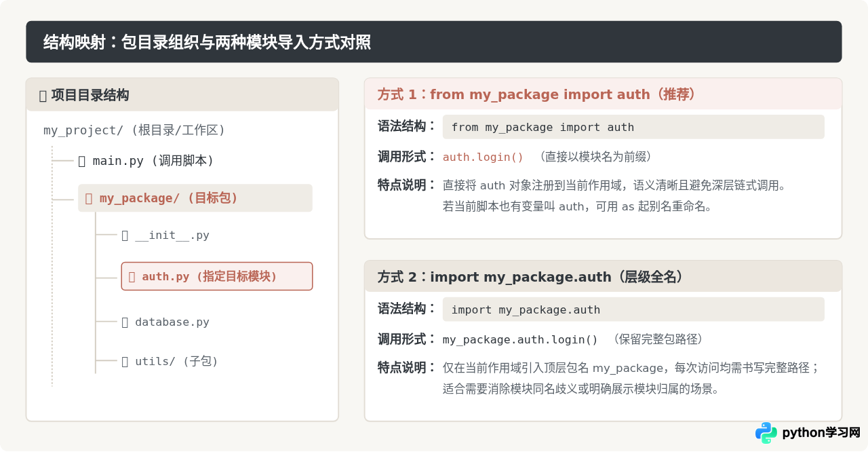Image resolution: width=868 pixels, height=452 pixels.
Task: Click the file icon before main.py
Action: point(81,161)
